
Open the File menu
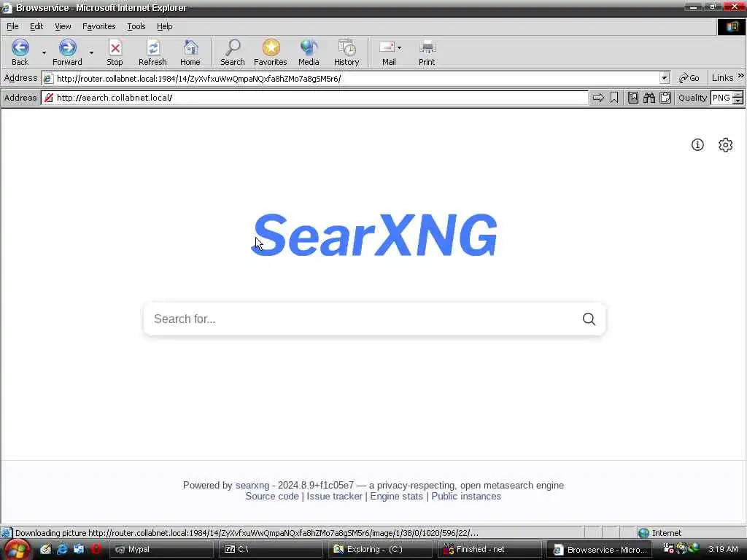12,27
